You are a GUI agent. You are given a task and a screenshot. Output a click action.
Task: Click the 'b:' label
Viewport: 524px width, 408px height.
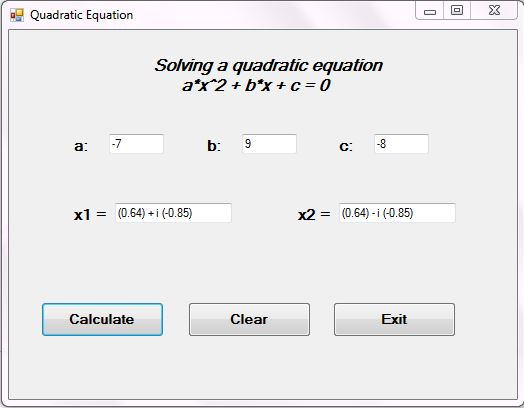214,146
